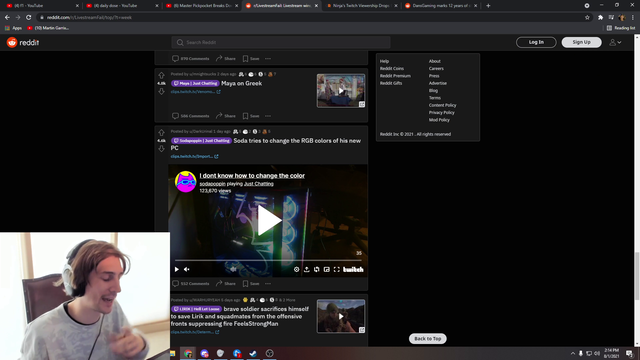Switch to Ninja's Twitch Viewership tab
The height and width of the screenshot is (360, 640).
(361, 6)
